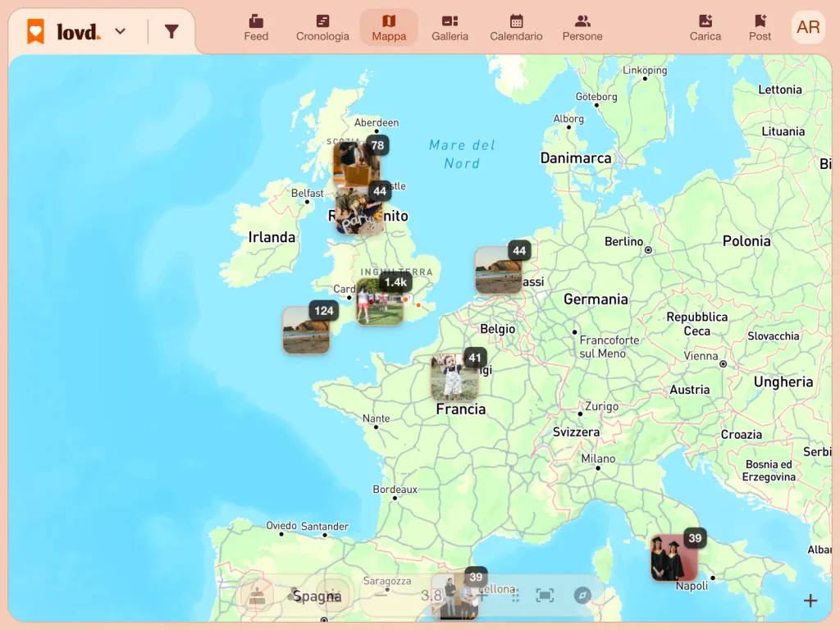Click the Nante city label
This screenshot has width=840, height=630.
click(376, 418)
